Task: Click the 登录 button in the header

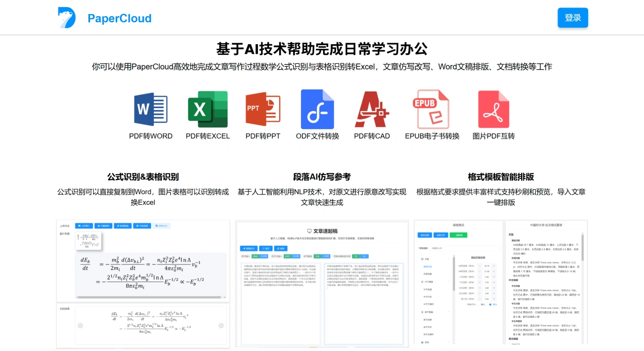Action: [573, 17]
